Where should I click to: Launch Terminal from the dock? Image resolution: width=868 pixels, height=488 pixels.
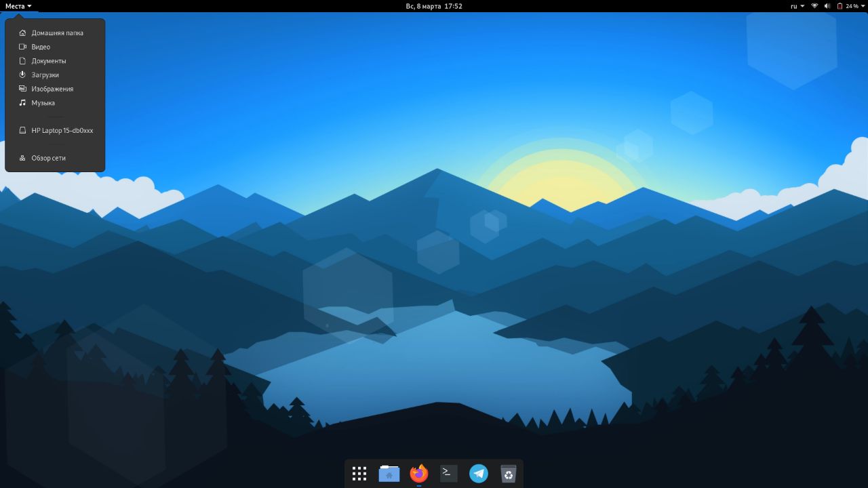pyautogui.click(x=449, y=473)
